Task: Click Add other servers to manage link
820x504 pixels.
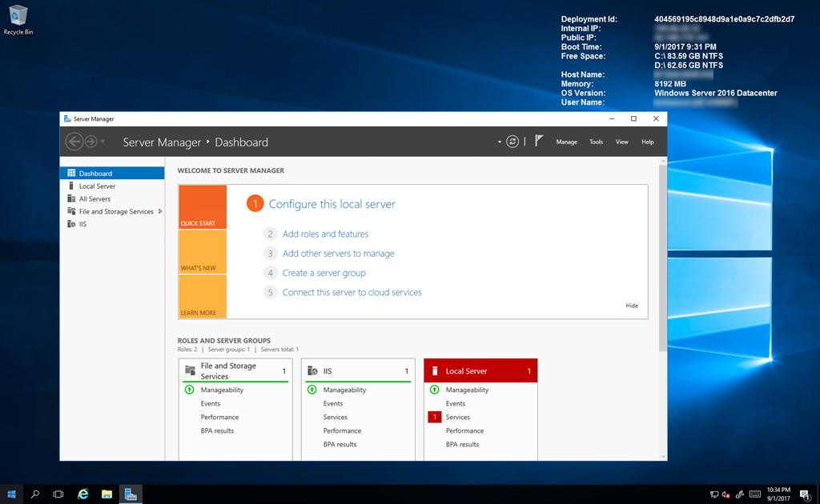Action: tap(339, 254)
